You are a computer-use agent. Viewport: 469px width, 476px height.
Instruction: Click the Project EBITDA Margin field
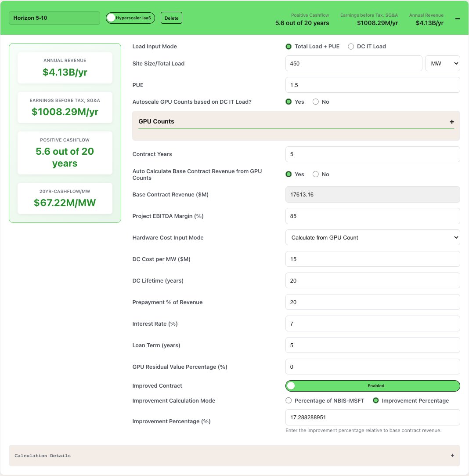point(372,216)
